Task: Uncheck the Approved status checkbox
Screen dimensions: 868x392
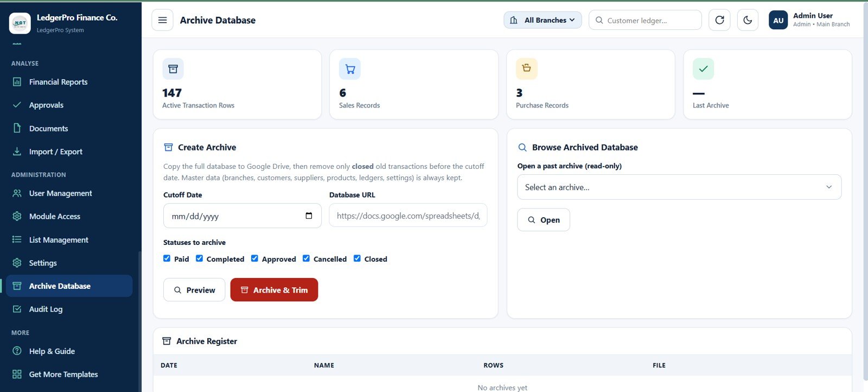Action: (254, 258)
